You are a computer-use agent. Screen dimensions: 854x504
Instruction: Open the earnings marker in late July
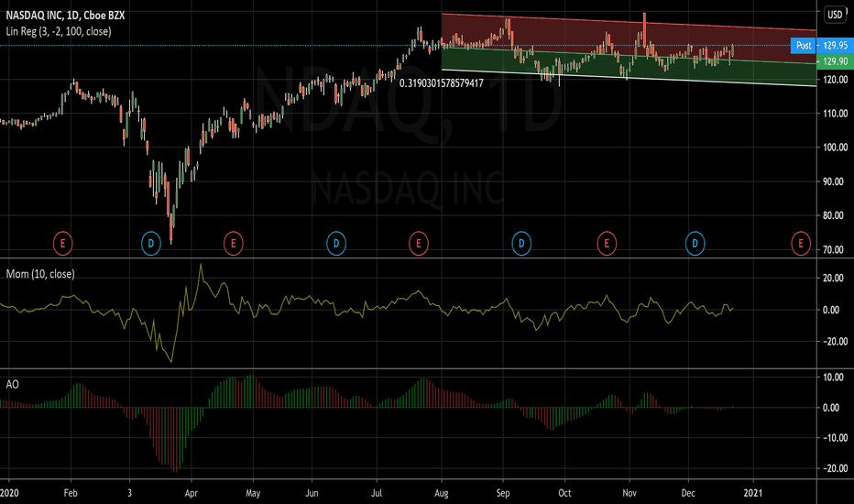click(x=418, y=244)
